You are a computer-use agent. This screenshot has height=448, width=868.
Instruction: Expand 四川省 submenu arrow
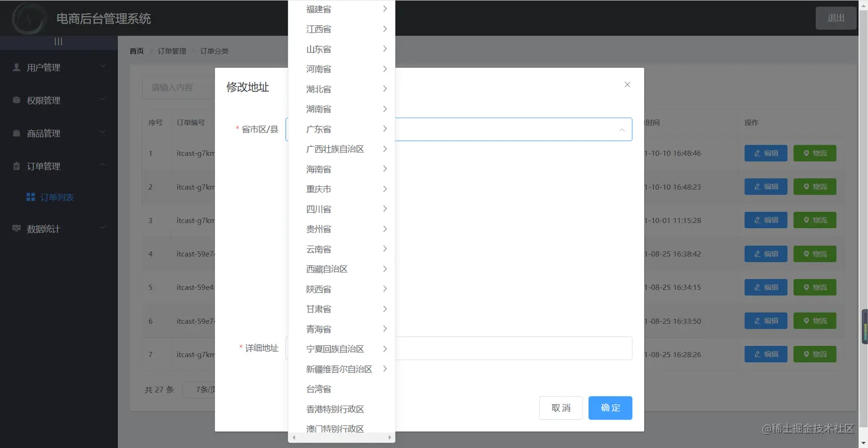tap(385, 209)
